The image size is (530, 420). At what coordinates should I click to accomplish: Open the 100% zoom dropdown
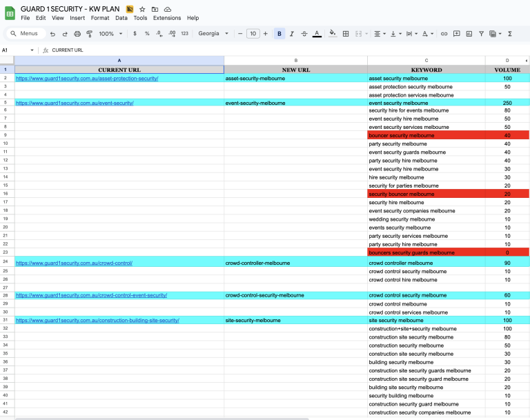click(x=111, y=33)
